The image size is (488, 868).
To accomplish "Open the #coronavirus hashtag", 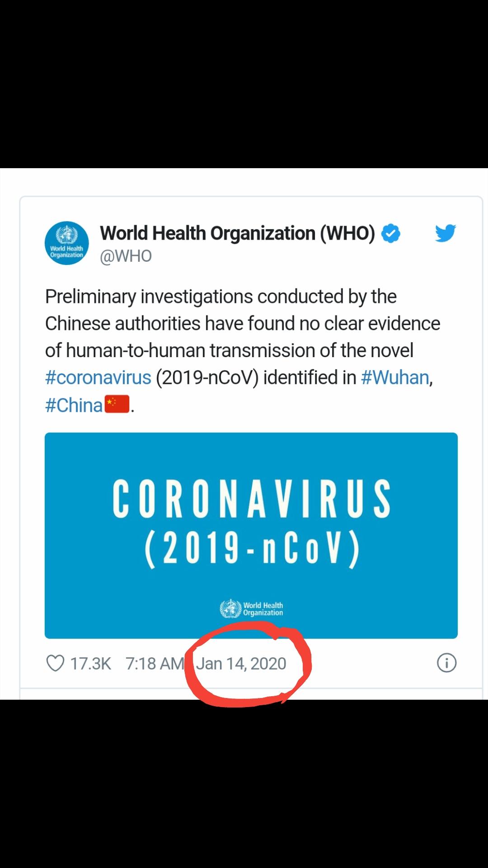I will [98, 377].
